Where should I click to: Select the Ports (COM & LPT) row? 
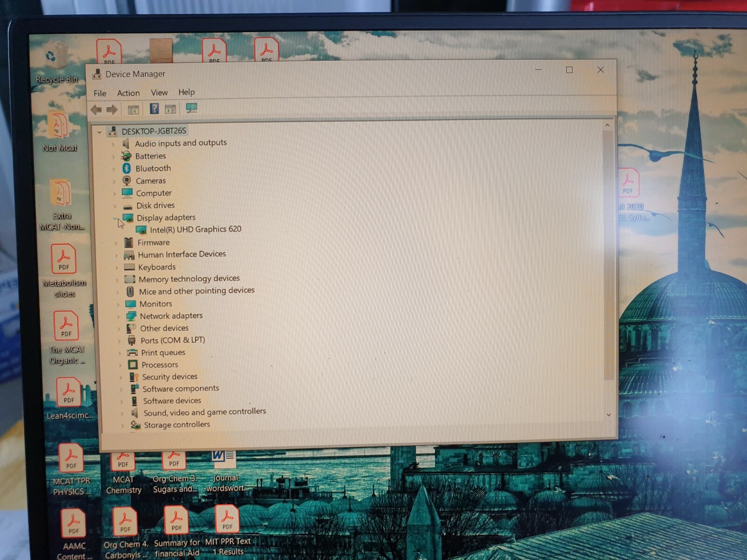(172, 340)
